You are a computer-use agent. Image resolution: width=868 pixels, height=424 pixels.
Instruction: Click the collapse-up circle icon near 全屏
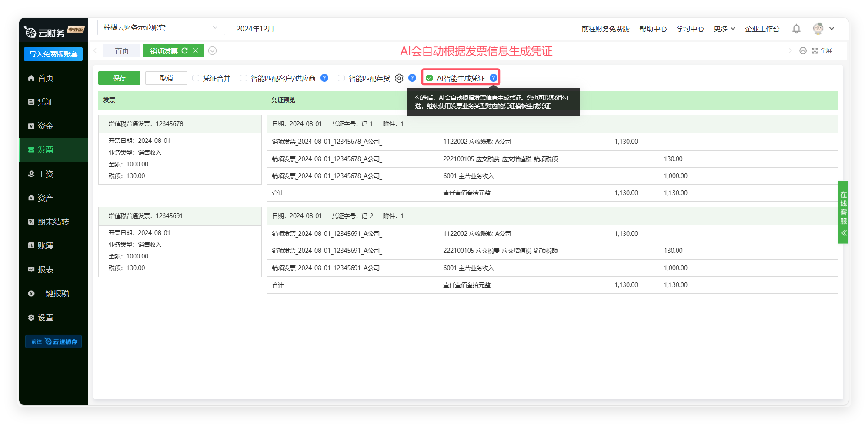[803, 51]
